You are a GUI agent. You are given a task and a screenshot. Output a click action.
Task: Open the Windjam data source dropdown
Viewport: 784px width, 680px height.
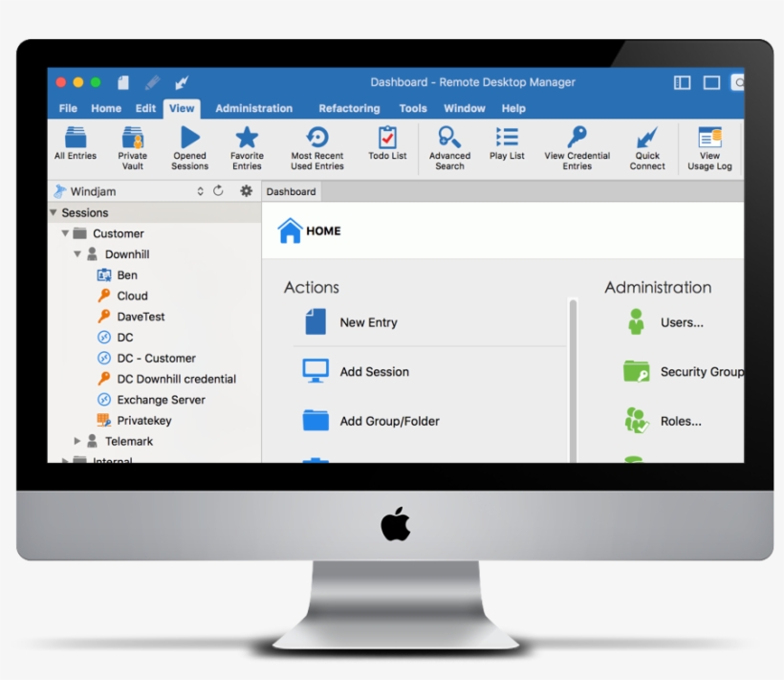pos(200,191)
